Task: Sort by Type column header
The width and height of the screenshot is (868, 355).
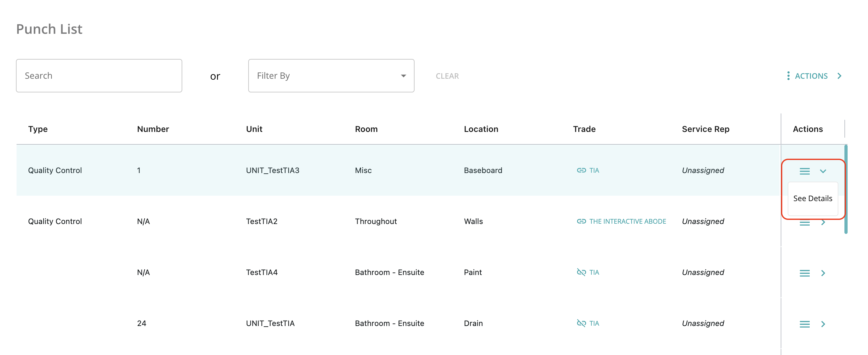Action: coord(38,129)
